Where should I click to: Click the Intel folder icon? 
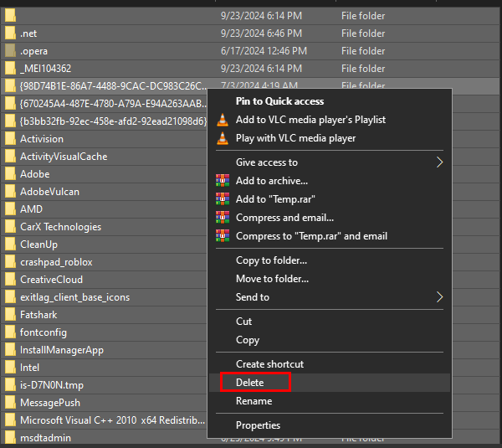pos(10,368)
